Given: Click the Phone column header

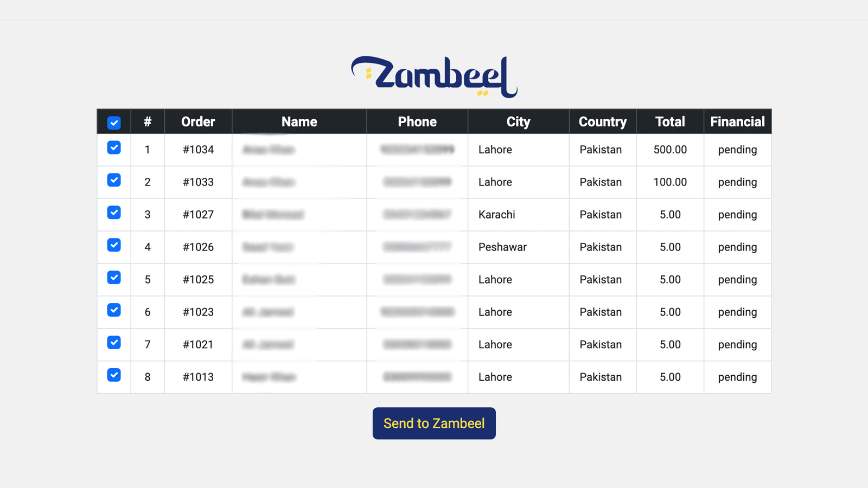Looking at the screenshot, I should [417, 121].
